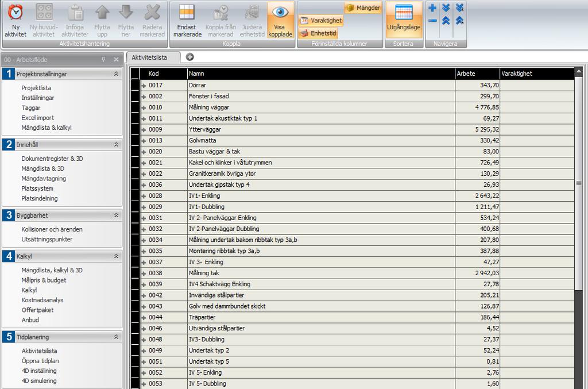Click the double down chevron with cursor mark
The width and height of the screenshot is (588, 389).
click(460, 8)
